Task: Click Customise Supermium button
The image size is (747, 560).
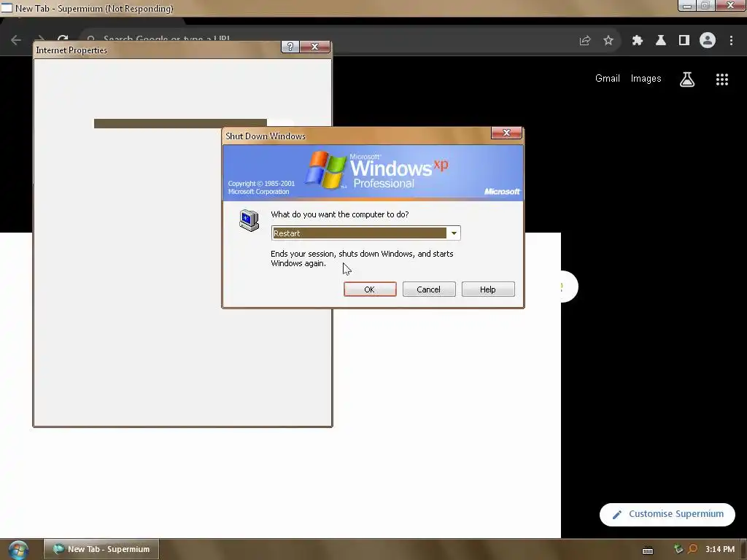Action: 667,514
